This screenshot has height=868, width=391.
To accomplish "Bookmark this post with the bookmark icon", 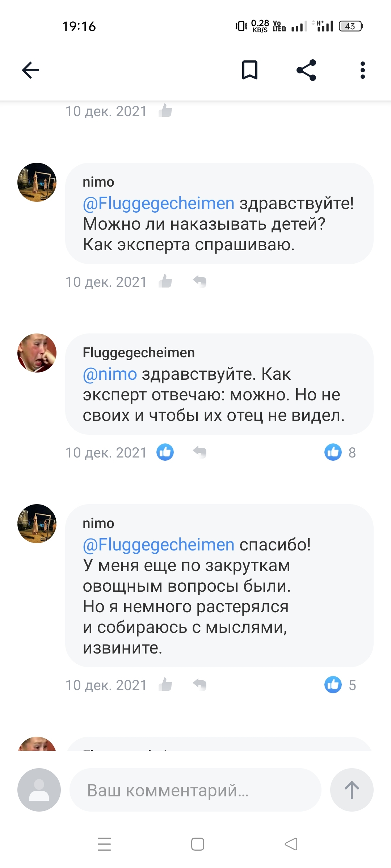I will [249, 70].
